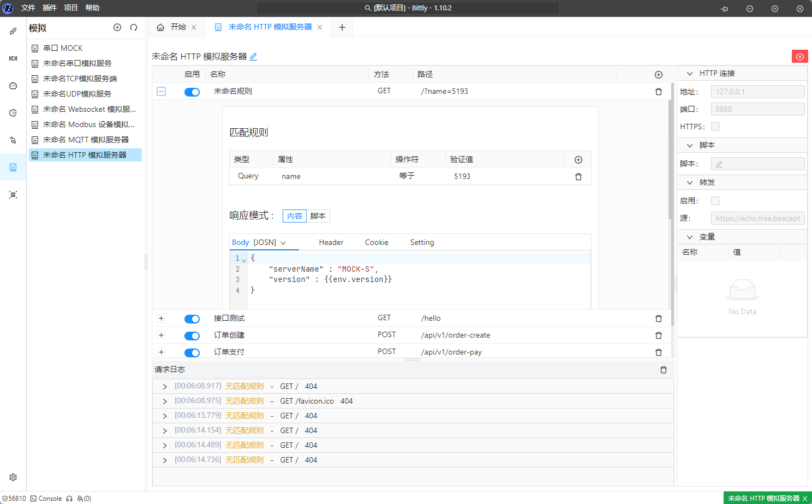The width and height of the screenshot is (812, 504).
Task: Open the 插件 menu
Action: click(x=50, y=8)
